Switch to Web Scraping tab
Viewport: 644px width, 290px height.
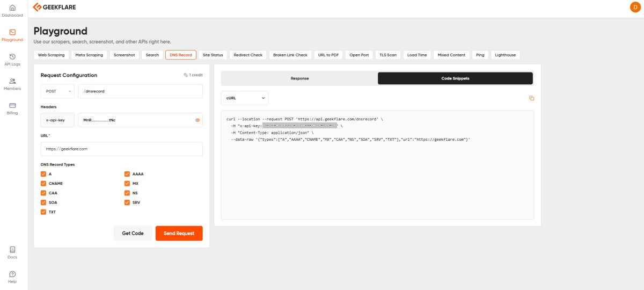[x=52, y=55]
